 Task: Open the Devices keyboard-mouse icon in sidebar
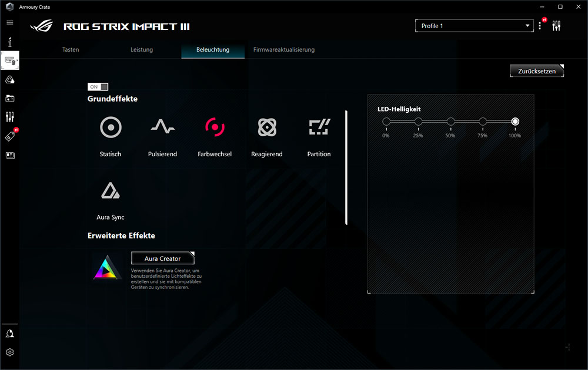tap(10, 60)
